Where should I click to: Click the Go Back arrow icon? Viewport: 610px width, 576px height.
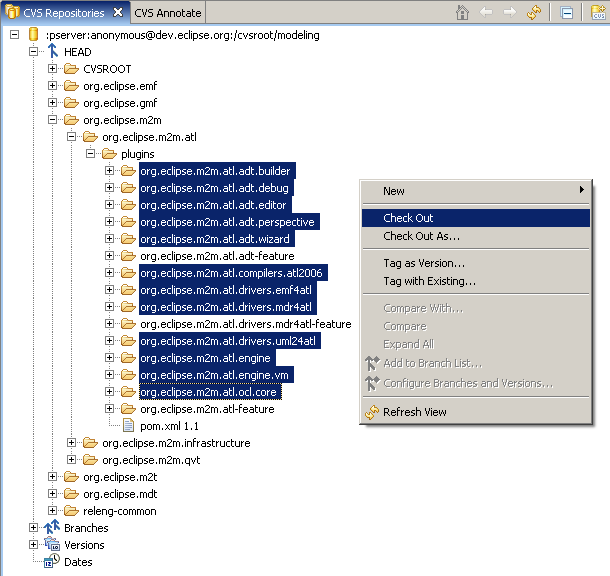pyautogui.click(x=486, y=12)
